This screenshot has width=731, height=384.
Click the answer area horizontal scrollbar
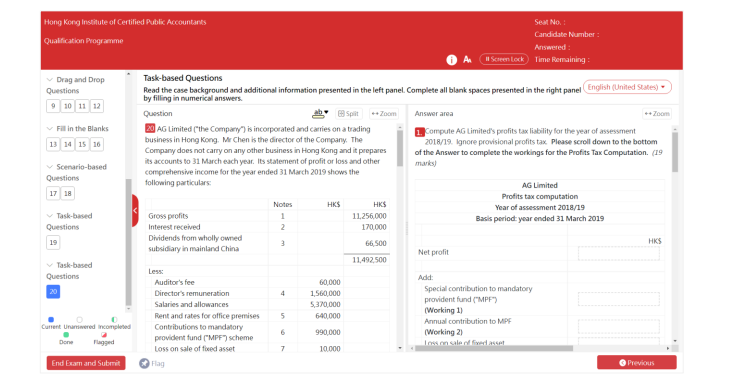click(494, 348)
